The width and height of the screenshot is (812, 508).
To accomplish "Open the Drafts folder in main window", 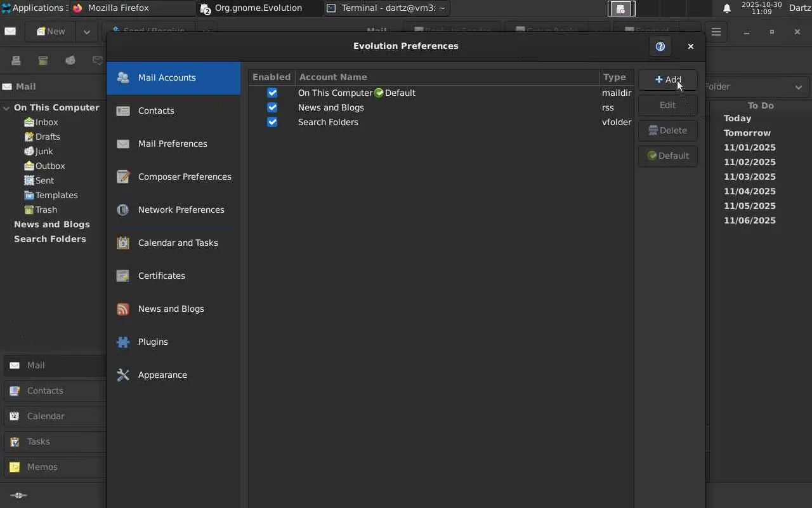I will click(48, 137).
